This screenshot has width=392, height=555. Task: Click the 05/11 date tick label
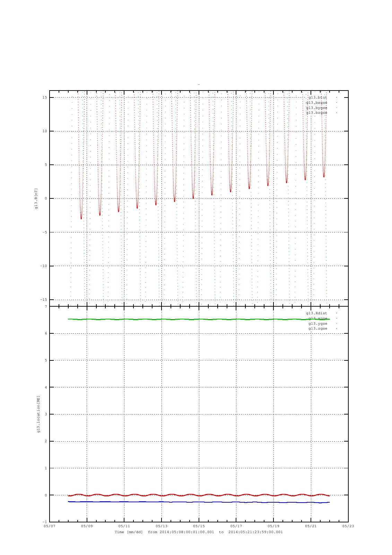[124, 526]
